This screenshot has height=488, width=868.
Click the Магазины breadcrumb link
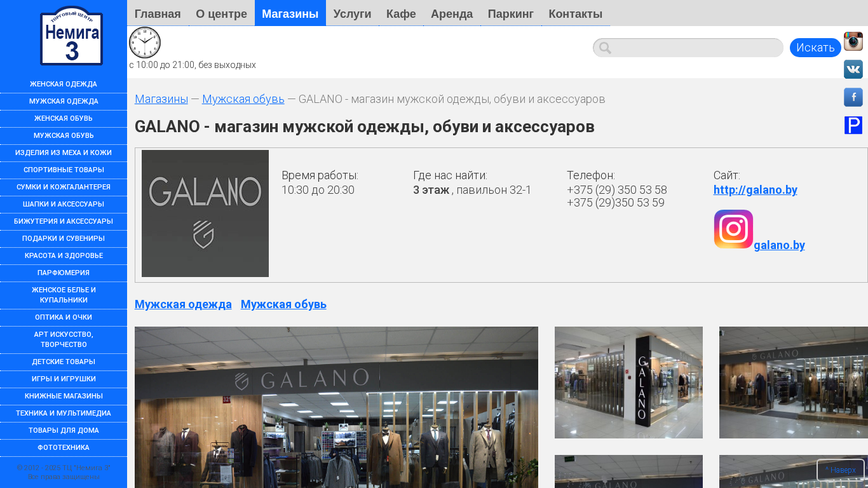coord(161,99)
